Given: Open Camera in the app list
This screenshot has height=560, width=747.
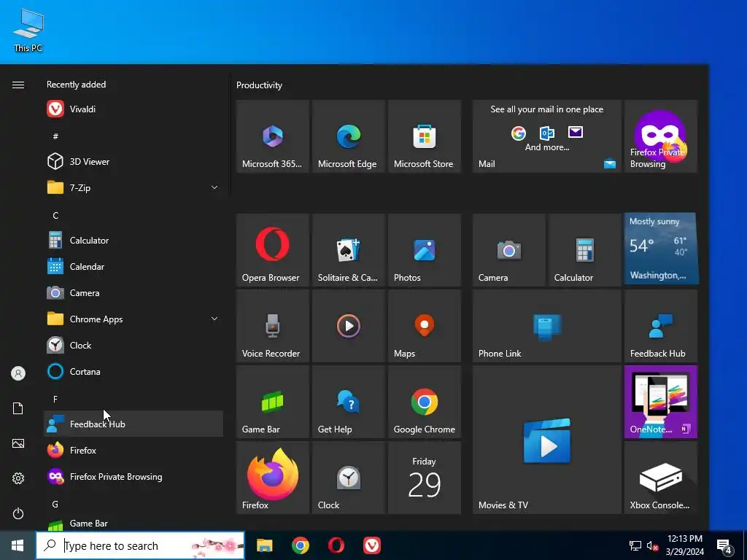Looking at the screenshot, I should tap(133, 293).
